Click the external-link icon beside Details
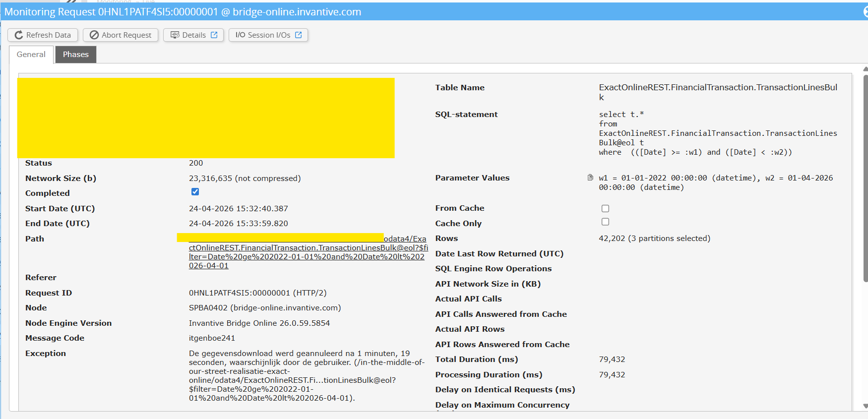 214,35
